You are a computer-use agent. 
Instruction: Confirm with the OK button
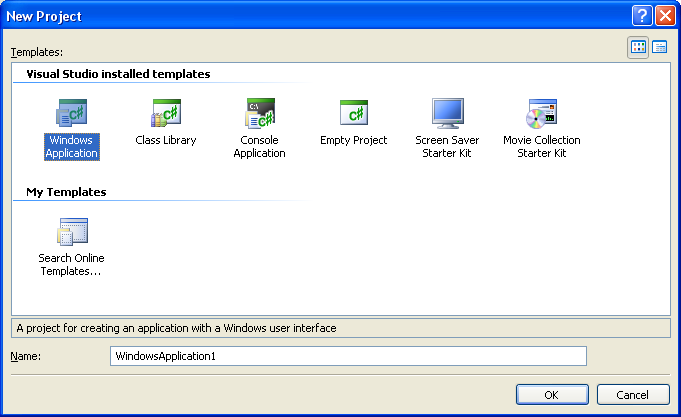[x=552, y=394]
